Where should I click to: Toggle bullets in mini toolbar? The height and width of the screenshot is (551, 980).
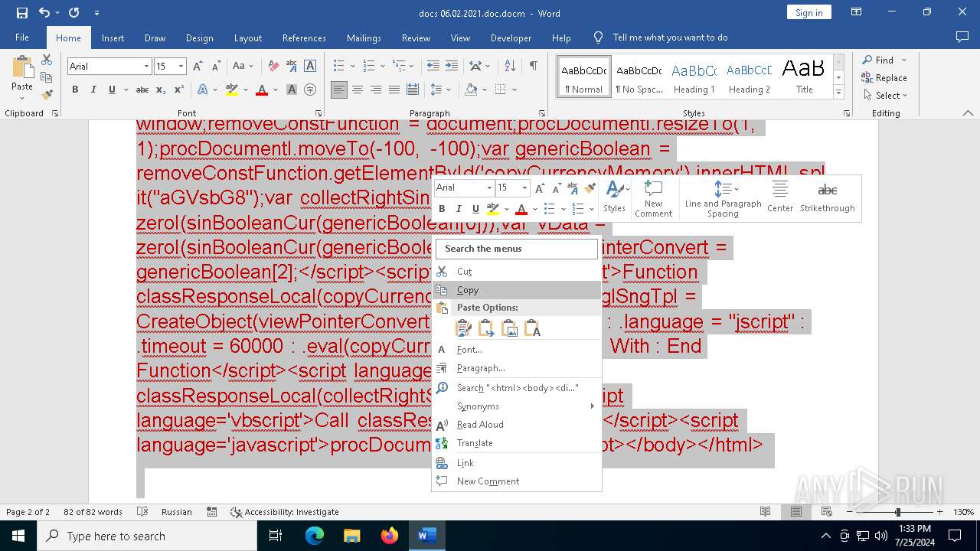pyautogui.click(x=549, y=209)
